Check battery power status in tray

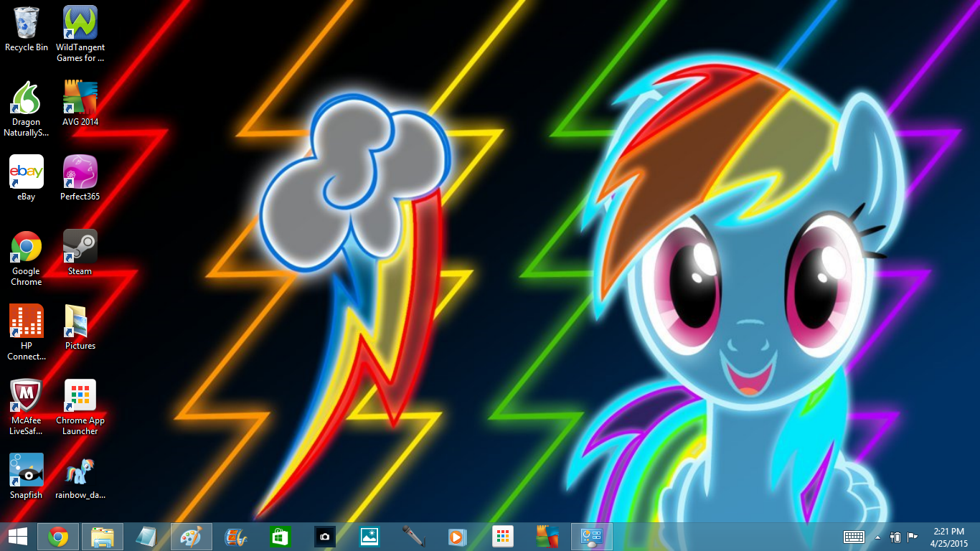coord(895,537)
